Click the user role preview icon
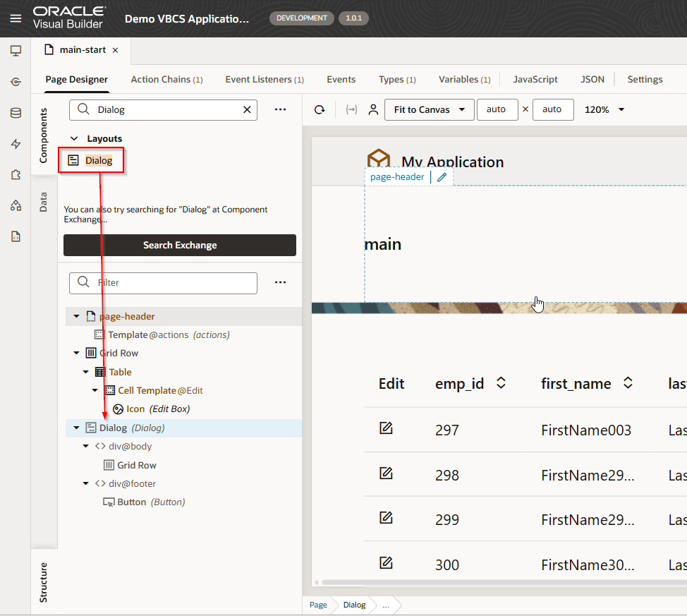Screen dimensions: 687x616 click(373, 109)
